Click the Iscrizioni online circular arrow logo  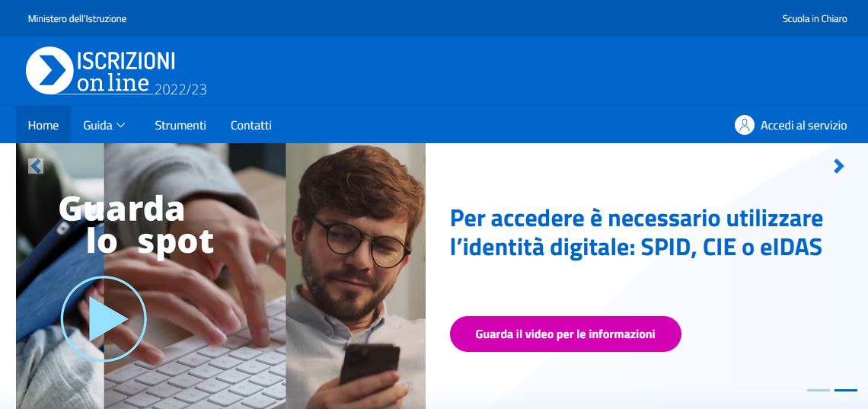click(49, 70)
